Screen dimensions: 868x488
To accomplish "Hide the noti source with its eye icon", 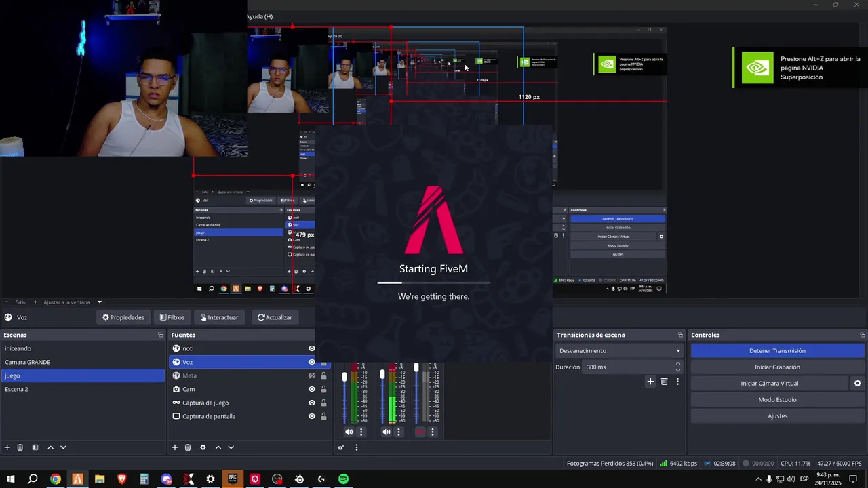I will tap(312, 348).
